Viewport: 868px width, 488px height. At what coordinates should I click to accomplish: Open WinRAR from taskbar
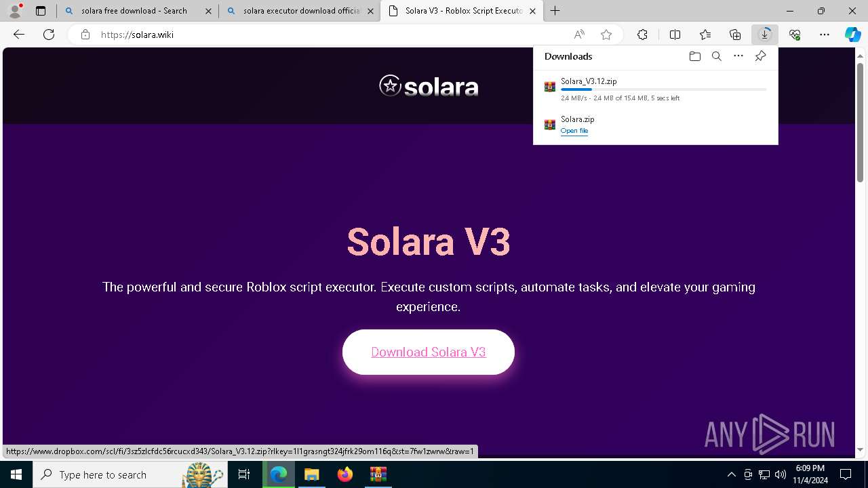pyautogui.click(x=378, y=474)
